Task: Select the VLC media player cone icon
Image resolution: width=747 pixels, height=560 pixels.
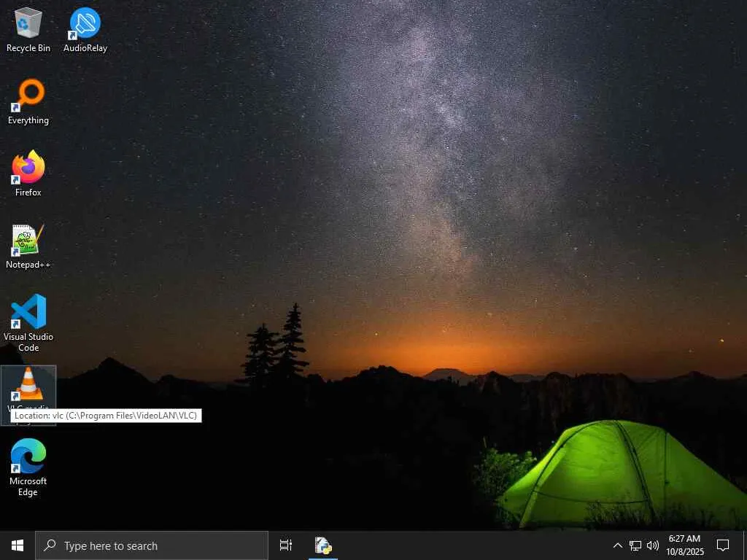Action: (28, 384)
